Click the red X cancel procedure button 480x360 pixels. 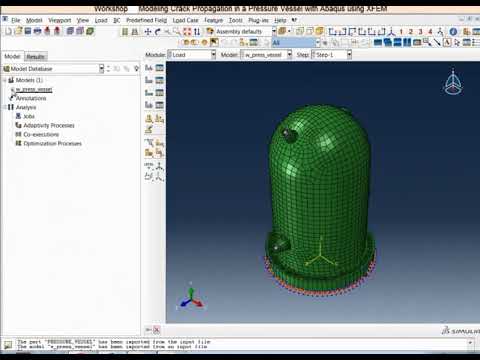click(156, 330)
